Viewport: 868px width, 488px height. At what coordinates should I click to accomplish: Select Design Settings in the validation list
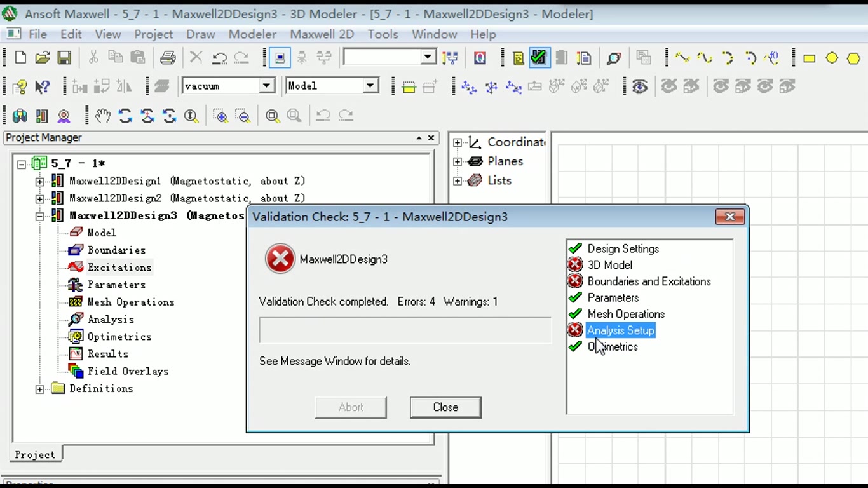(623, 248)
